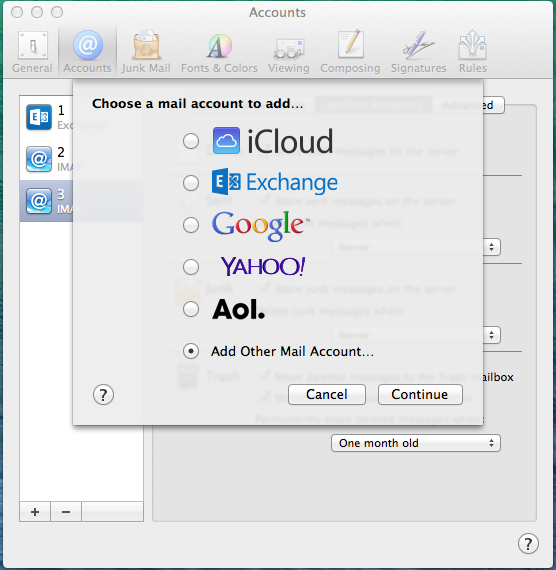Click the Add Other Mail Account label
Viewport: 556px width, 570px height.
[x=292, y=352]
